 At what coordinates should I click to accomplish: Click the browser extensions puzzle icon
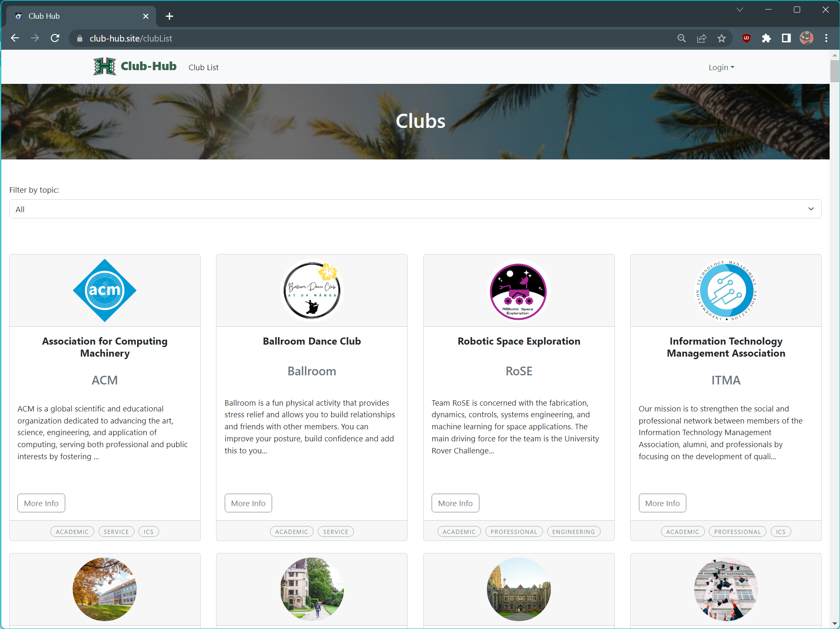click(765, 38)
